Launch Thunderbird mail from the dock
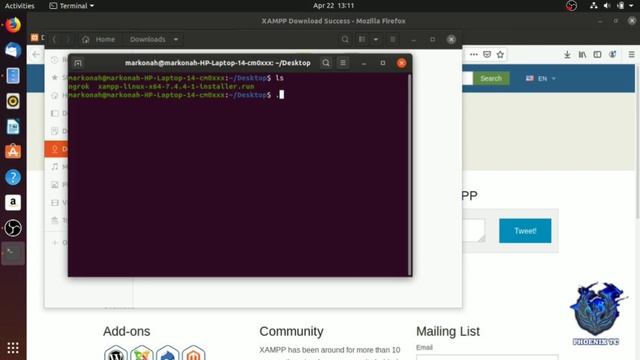 [13, 50]
